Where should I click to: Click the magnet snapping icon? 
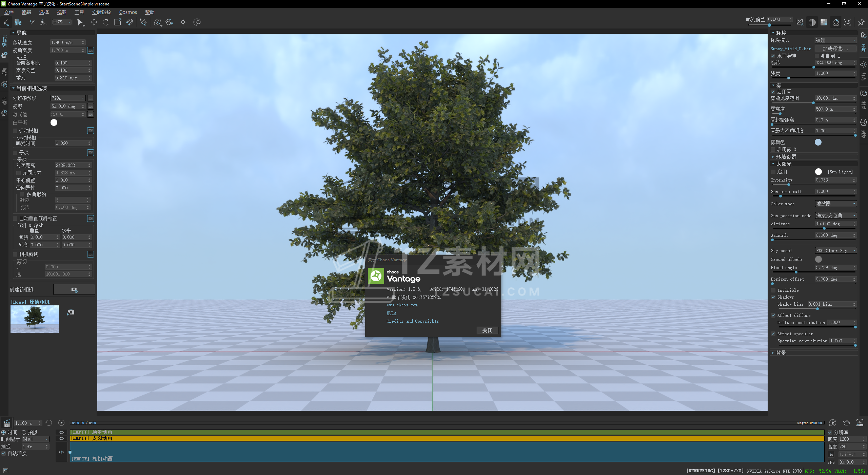pyautogui.click(x=130, y=22)
